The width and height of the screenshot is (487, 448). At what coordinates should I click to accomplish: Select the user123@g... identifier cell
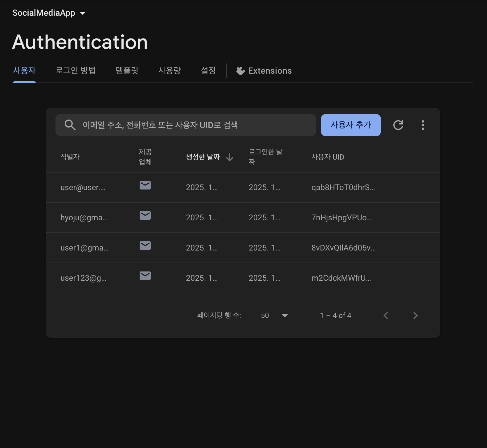click(x=83, y=278)
